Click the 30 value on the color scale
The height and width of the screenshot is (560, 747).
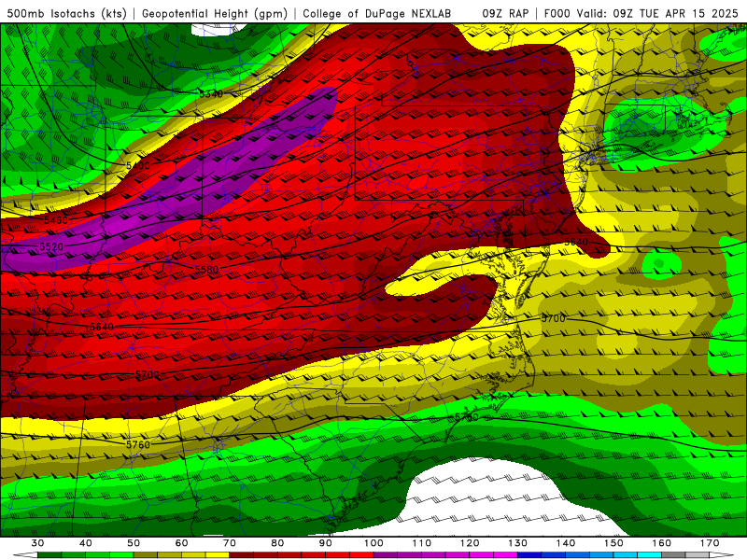[x=37, y=543]
